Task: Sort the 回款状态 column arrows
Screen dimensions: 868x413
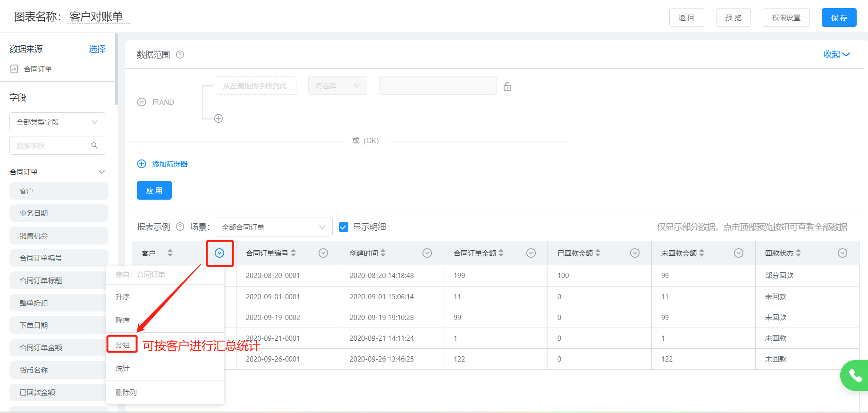Action: tap(798, 253)
